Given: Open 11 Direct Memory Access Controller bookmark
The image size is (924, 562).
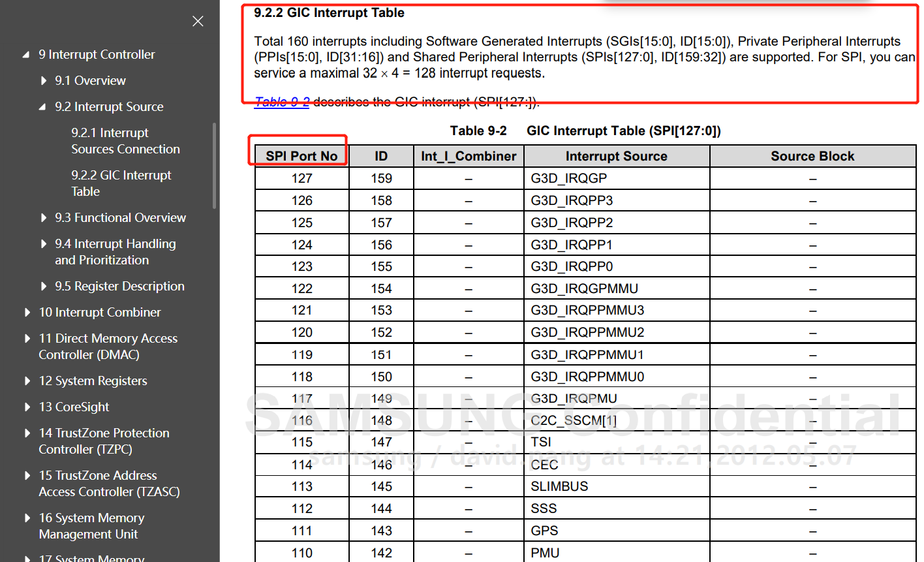Looking at the screenshot, I should coord(108,347).
